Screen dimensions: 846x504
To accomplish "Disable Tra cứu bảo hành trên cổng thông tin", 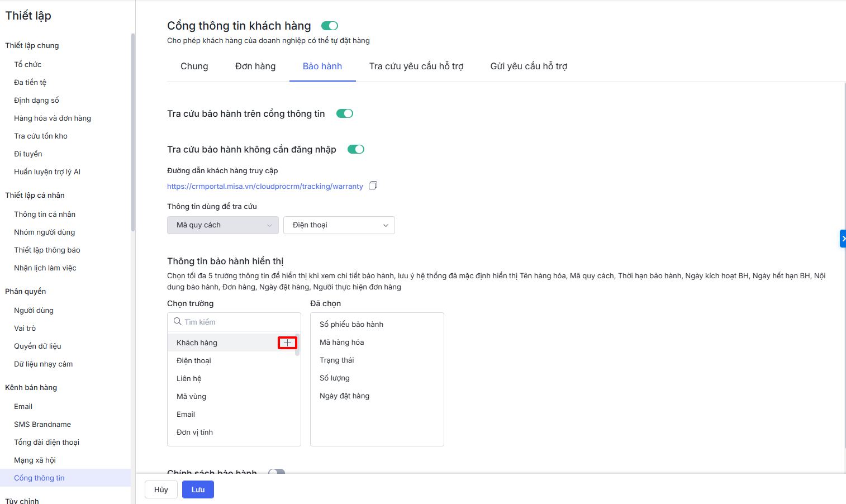I will (x=344, y=113).
